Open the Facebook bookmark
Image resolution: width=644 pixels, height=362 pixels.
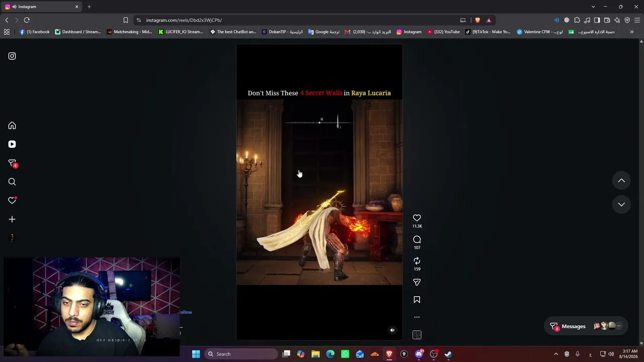click(x=35, y=32)
